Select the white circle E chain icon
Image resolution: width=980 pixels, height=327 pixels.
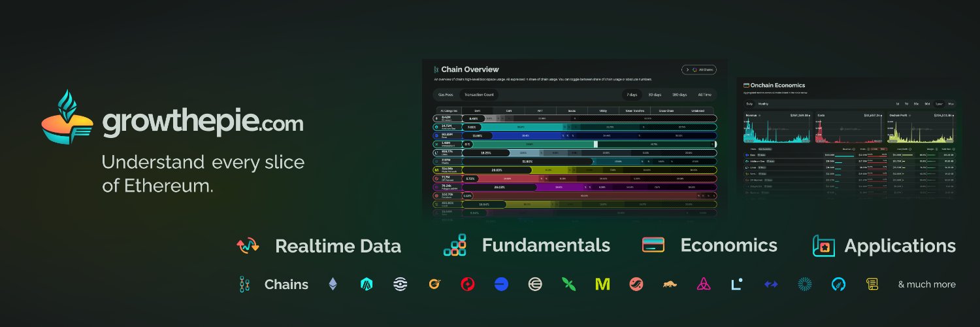535,284
